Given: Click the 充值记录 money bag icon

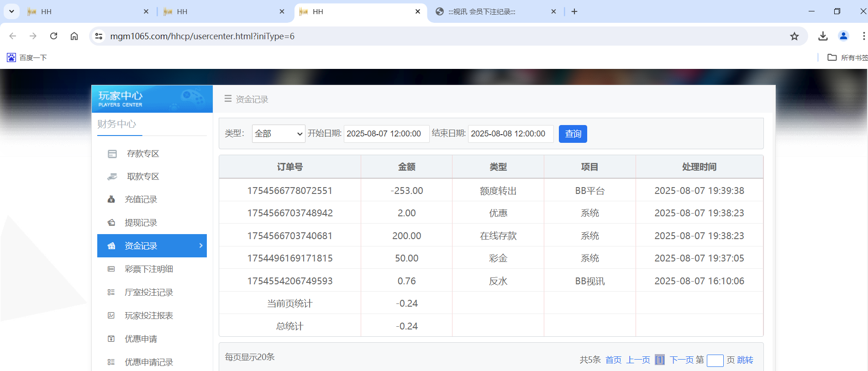Looking at the screenshot, I should (x=111, y=199).
